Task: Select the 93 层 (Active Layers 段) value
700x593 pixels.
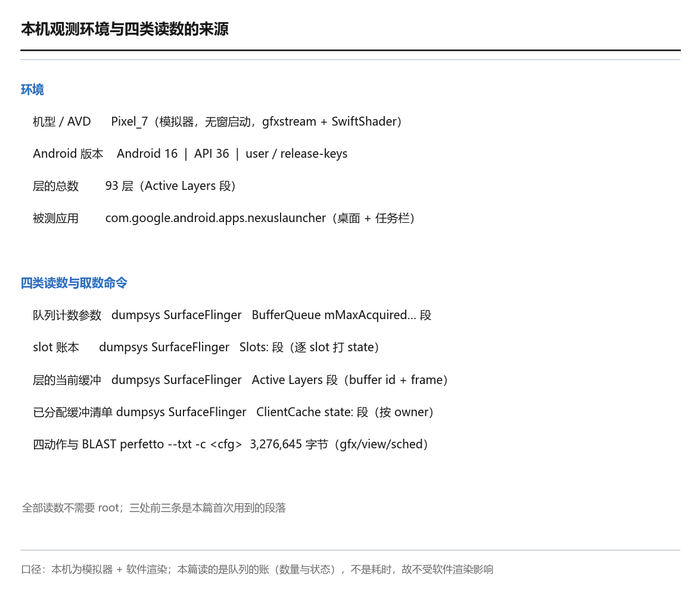Action: click(x=170, y=186)
